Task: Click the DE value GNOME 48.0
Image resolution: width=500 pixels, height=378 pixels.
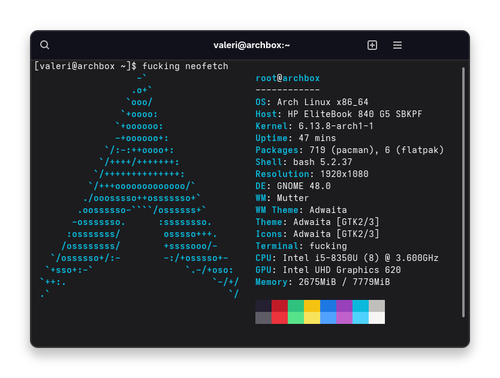Action: tap(304, 186)
